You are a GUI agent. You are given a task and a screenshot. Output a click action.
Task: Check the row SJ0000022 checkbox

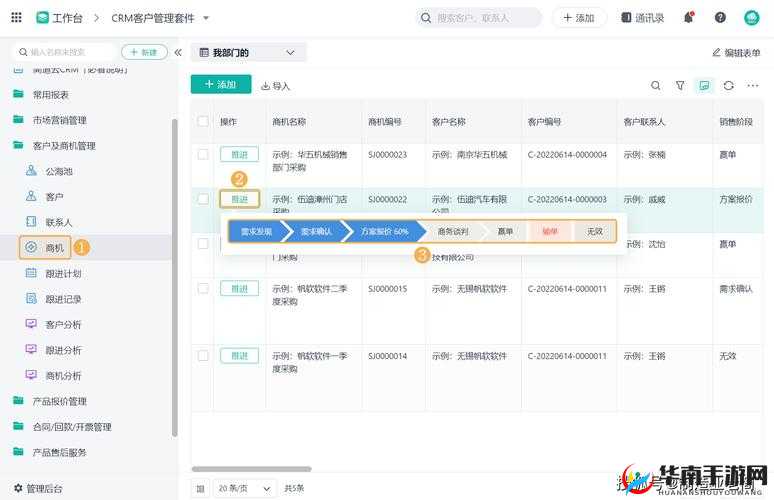tap(203, 199)
